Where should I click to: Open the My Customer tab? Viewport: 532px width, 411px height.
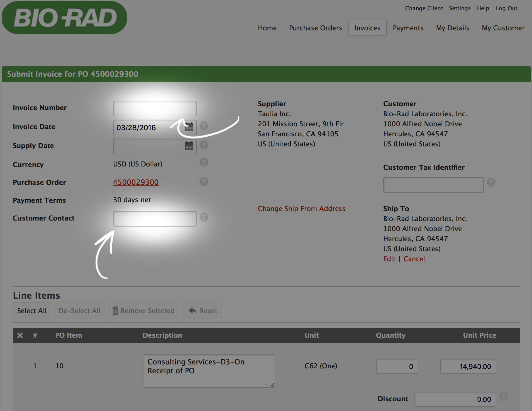[503, 28]
